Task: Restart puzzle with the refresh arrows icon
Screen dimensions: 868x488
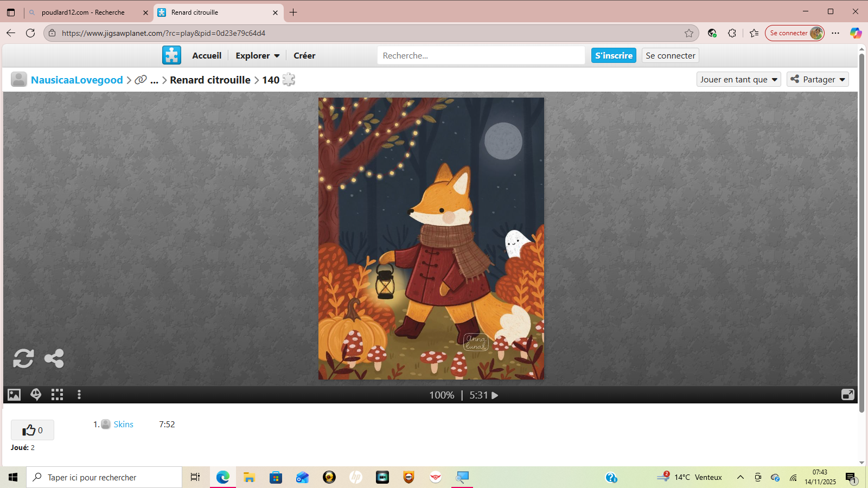Action: 23,358
